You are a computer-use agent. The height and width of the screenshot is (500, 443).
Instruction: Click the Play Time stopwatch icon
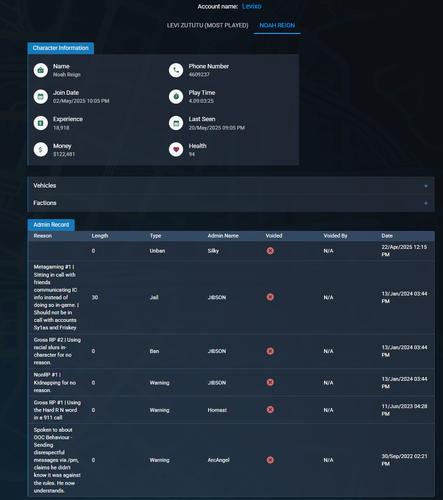tap(176, 97)
